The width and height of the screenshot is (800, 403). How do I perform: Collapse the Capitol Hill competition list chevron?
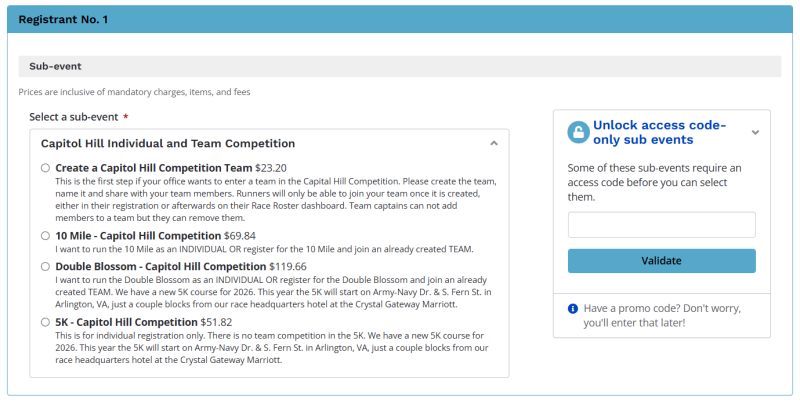493,143
